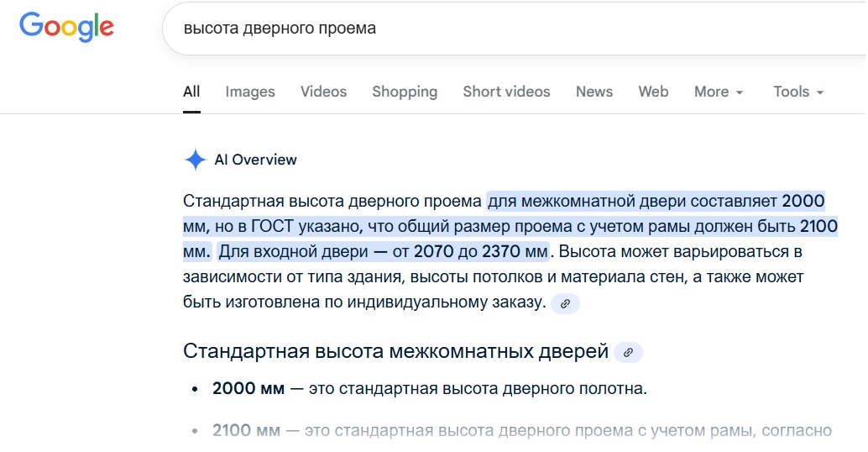Click text Стандартная высота дверного проема in overview
Screen dimensions: 868x452
[332, 201]
